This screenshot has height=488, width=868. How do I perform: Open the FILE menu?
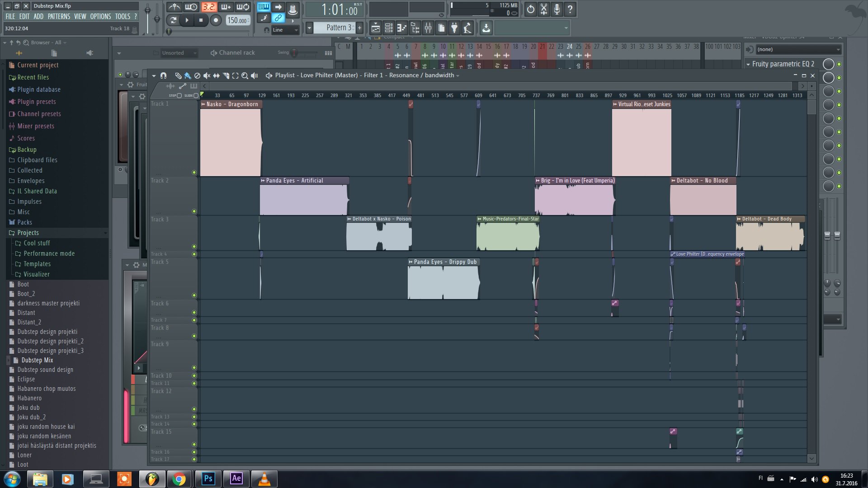coord(10,16)
